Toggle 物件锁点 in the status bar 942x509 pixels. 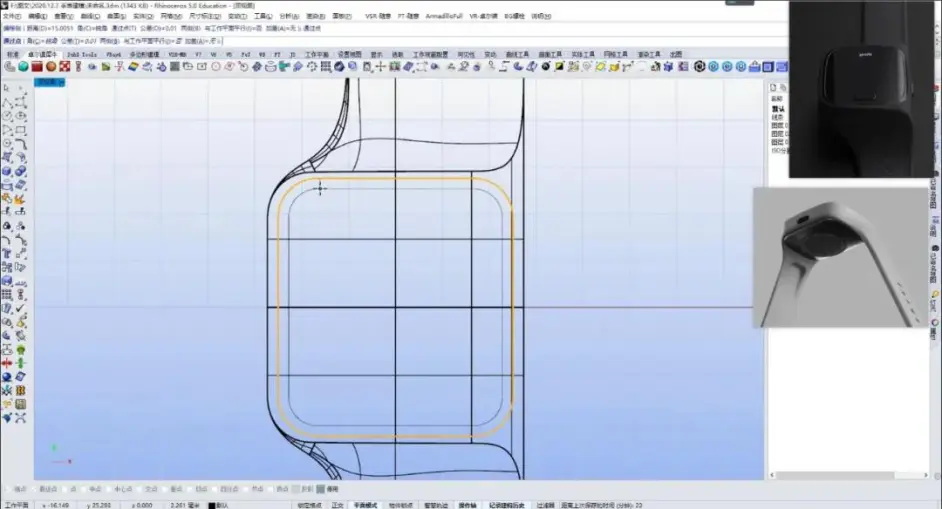(x=401, y=505)
